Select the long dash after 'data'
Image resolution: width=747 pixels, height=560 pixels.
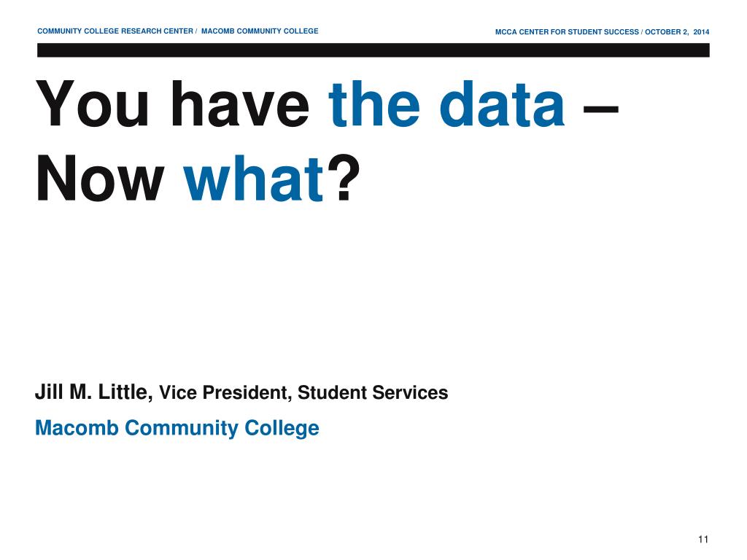pos(601,109)
